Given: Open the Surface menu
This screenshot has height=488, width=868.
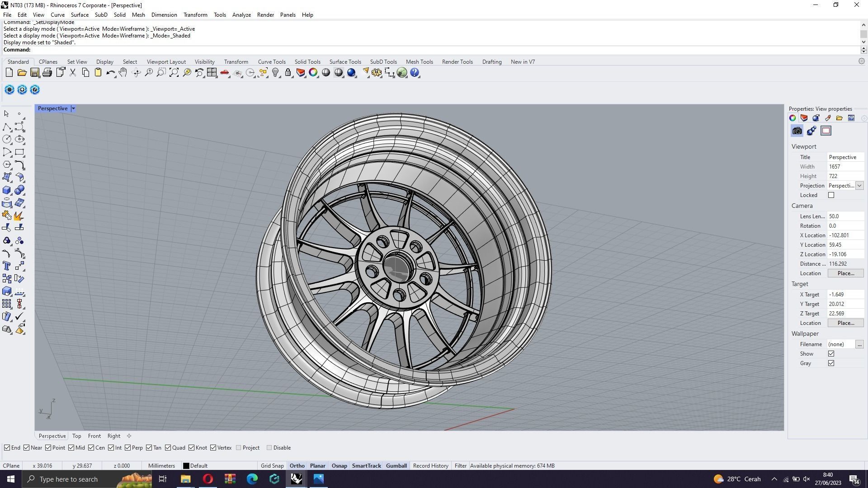Looking at the screenshot, I should click(x=80, y=15).
